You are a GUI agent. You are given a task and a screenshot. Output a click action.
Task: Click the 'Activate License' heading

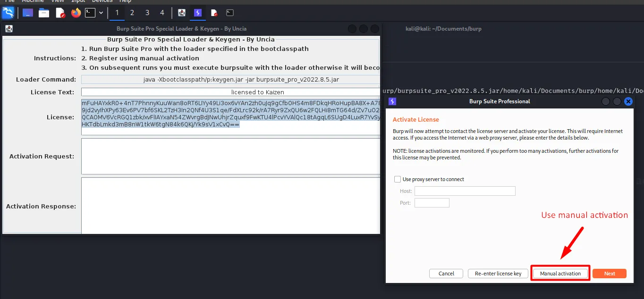click(415, 120)
